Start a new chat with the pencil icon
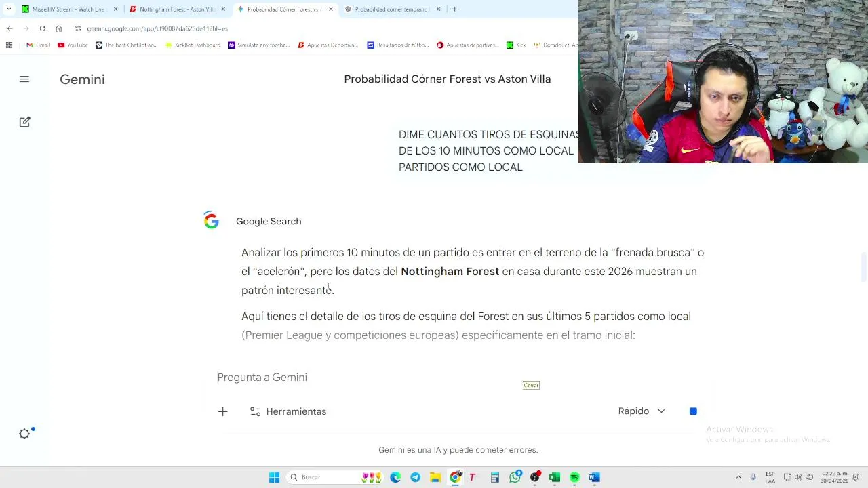 pos(25,122)
